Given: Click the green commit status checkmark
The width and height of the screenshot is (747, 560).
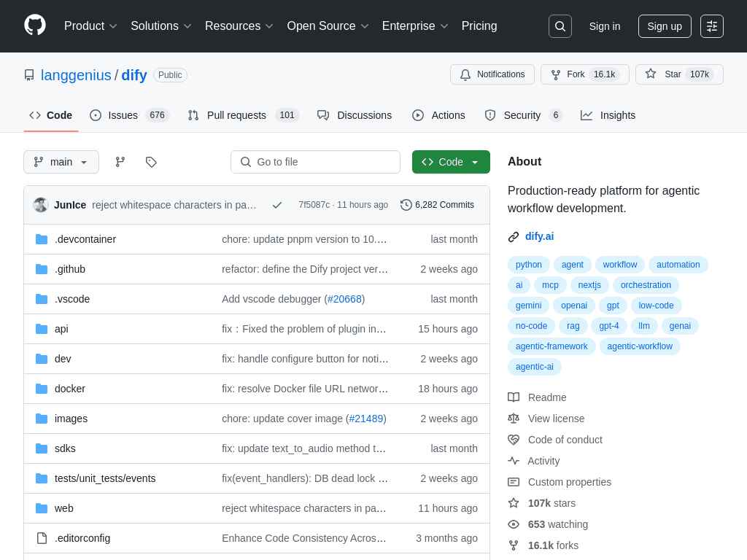Looking at the screenshot, I should click(x=277, y=205).
